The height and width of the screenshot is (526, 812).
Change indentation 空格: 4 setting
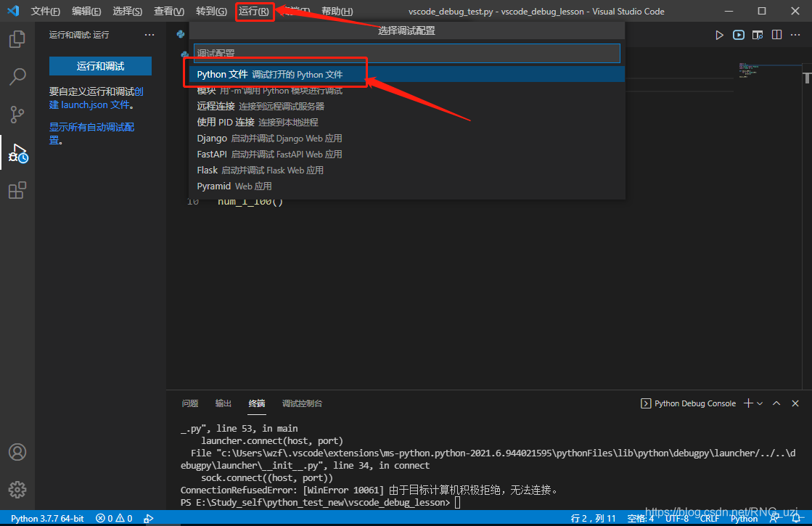coord(641,518)
